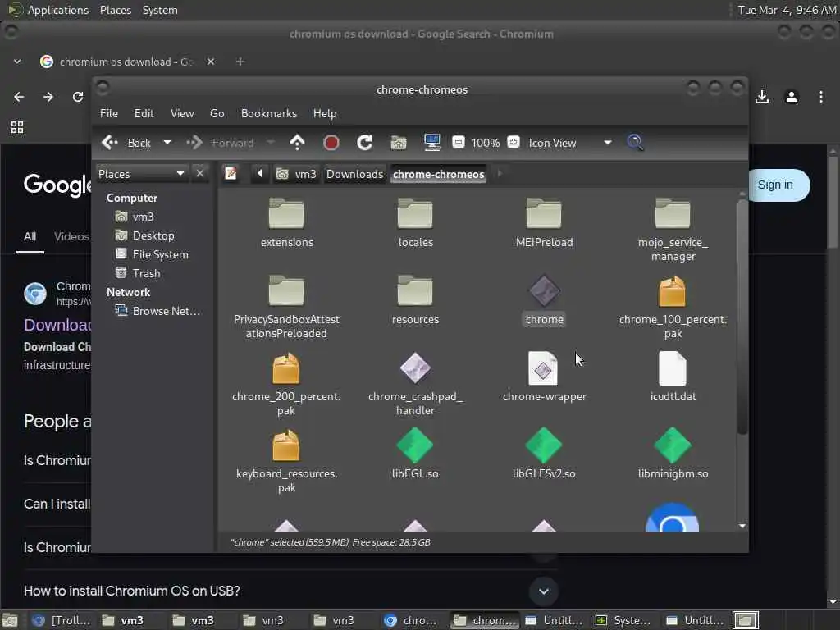Open Chromium three-dot menu
The image size is (840, 630).
820,97
